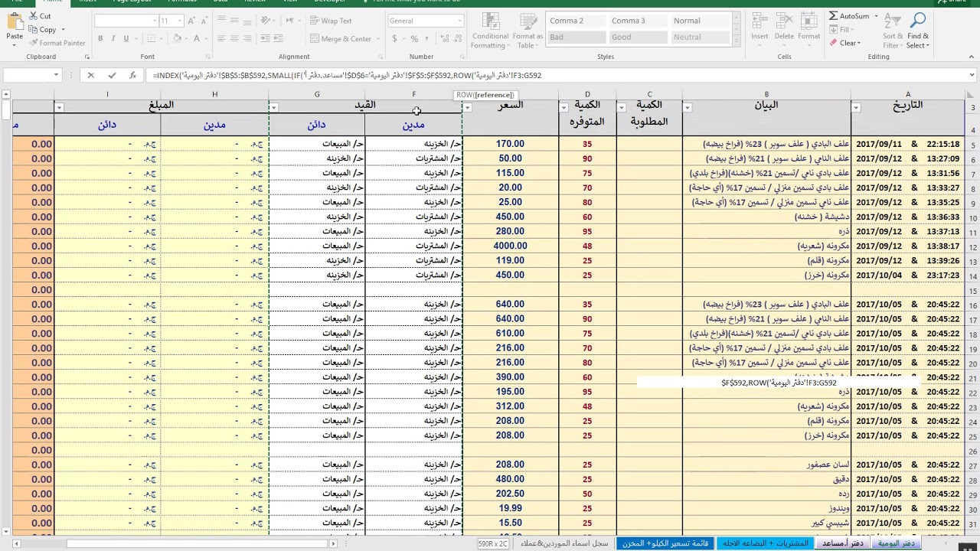Switch to دفتر اليومية sheet tab
Viewport: 980px width, 551px height.
[x=897, y=543]
